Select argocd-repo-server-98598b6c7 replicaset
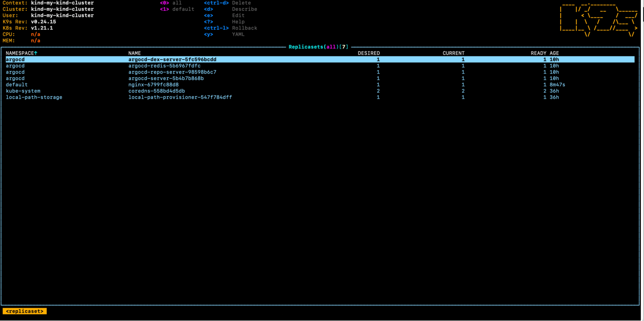The image size is (644, 321). click(x=320, y=72)
